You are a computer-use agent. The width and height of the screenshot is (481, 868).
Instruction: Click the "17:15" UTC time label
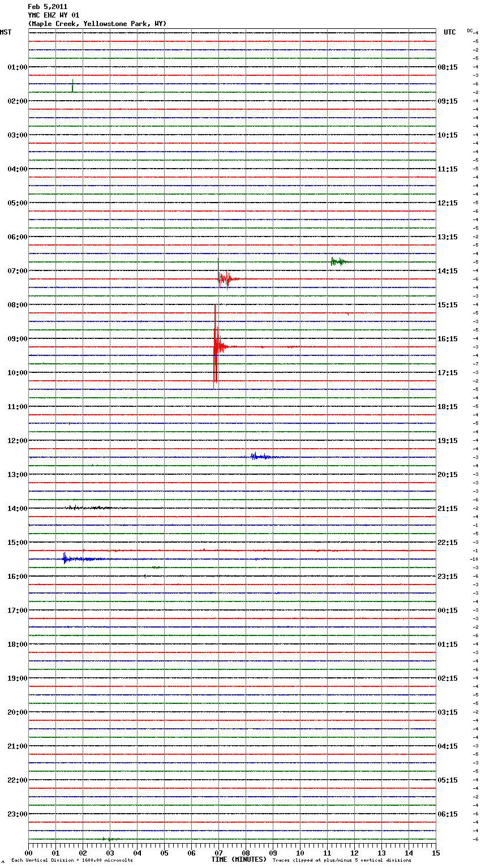(x=448, y=373)
